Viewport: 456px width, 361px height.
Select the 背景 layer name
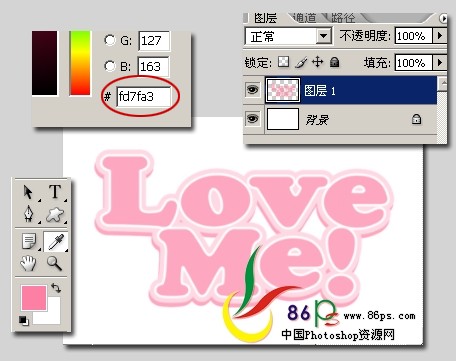[317, 119]
